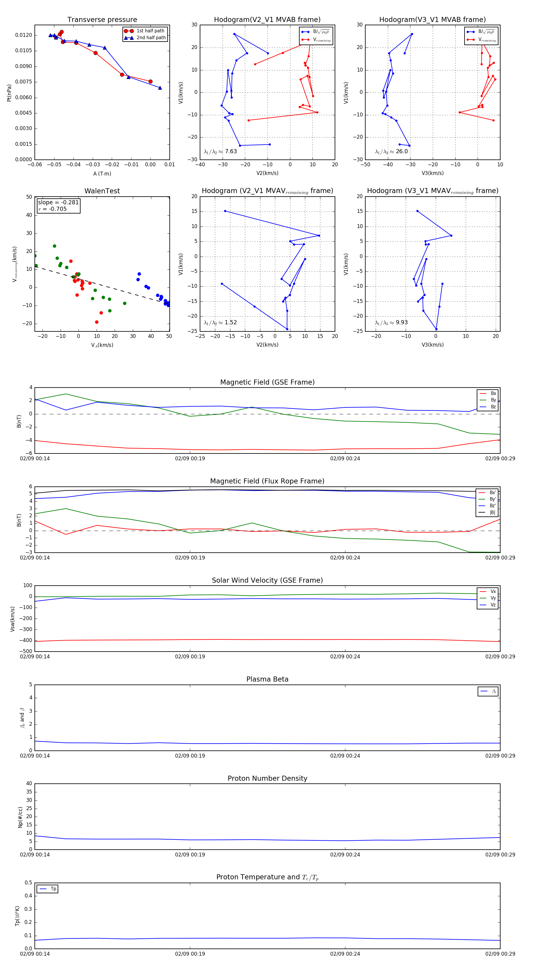The width and height of the screenshot is (535, 980).
Task: Click the 'Solar Wind Velocity (GSE Frame)' title
Action: 267,580
